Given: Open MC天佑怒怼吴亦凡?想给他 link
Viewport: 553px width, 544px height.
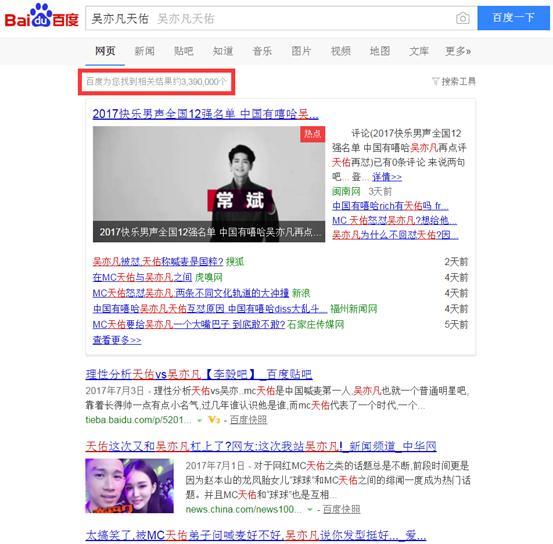Looking at the screenshot, I should coord(394,220).
